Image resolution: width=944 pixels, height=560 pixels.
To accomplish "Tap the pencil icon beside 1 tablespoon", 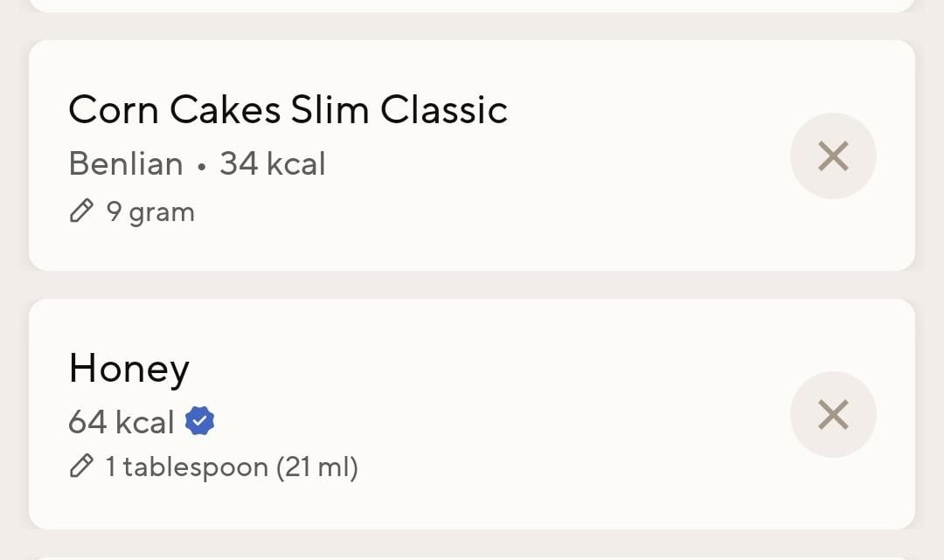I will 81,467.
